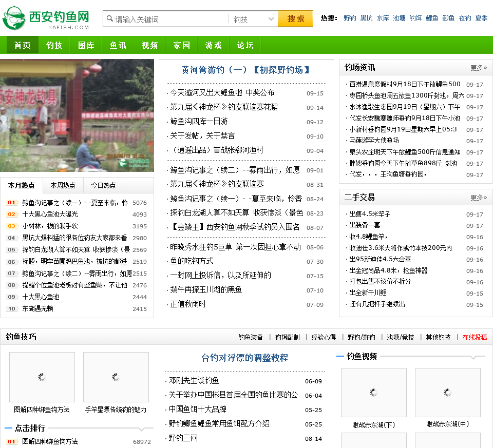Click video thumbnail 激战赤东湖(下)
This screenshot has width=493, height=448.
(374, 393)
